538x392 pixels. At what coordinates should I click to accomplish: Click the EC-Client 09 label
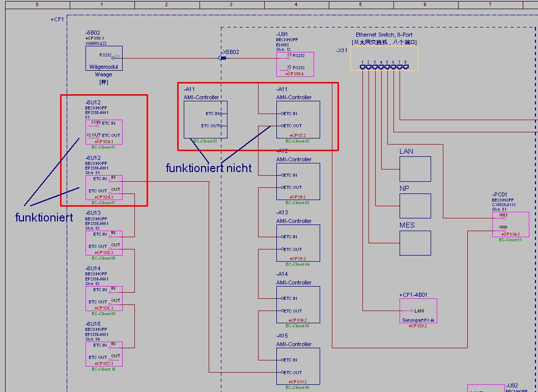point(104,314)
